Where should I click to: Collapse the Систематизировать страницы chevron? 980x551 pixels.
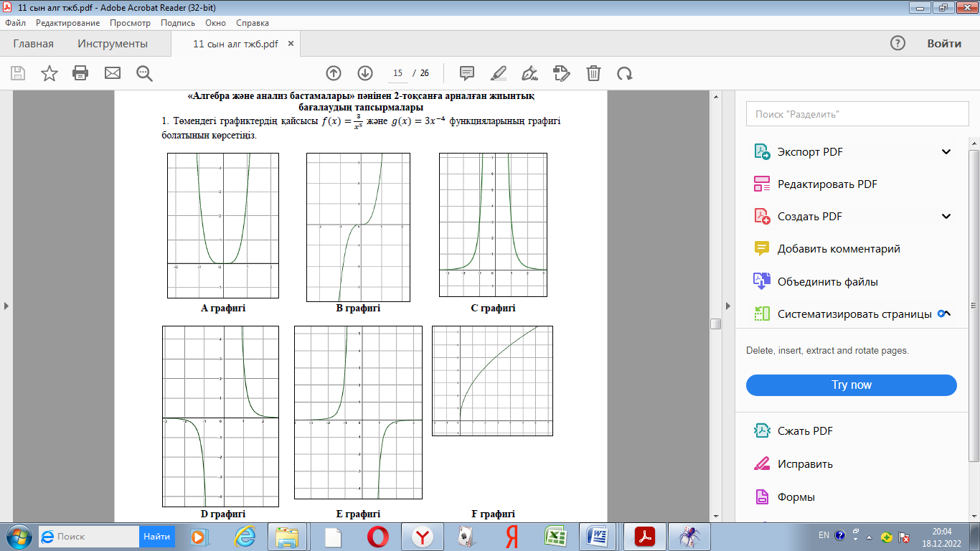coord(946,314)
